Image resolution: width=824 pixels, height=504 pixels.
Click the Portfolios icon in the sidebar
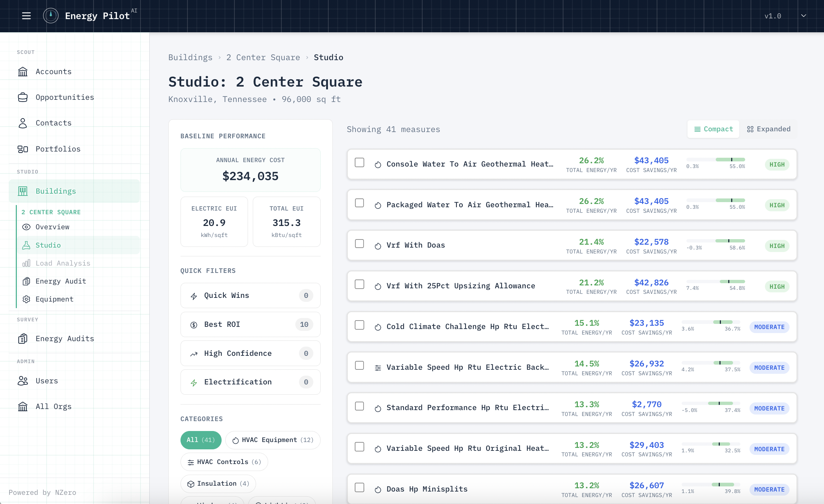(23, 149)
